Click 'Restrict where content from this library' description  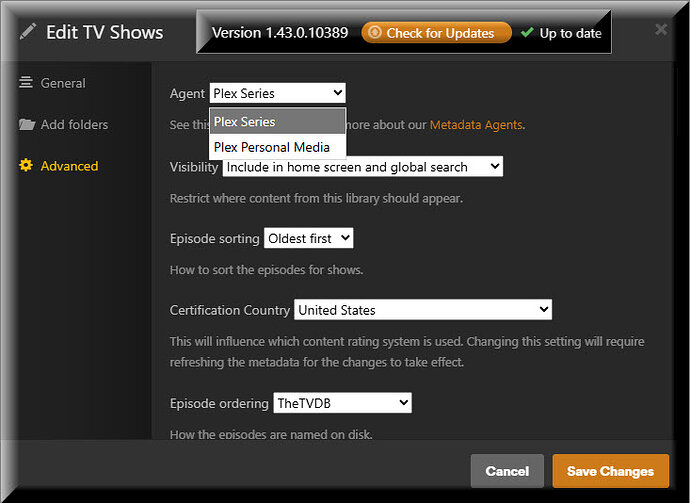pyautogui.click(x=316, y=198)
